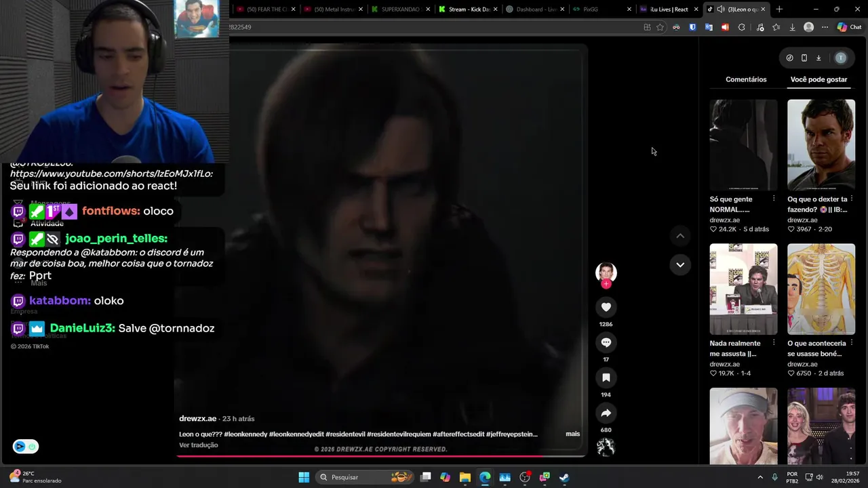Image resolution: width=868 pixels, height=488 pixels.
Task: Open options for 'Nada realmente me assusta' video
Action: coord(774,343)
